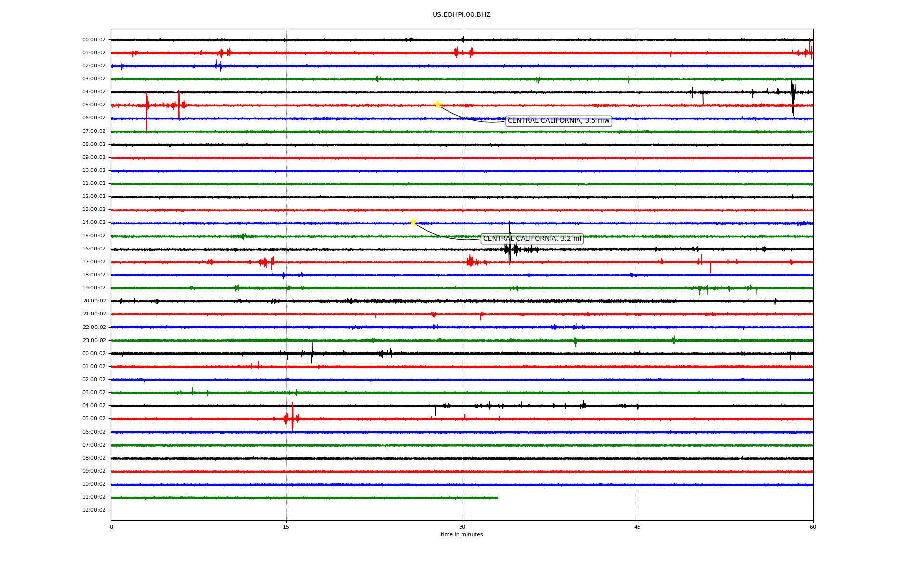This screenshot has height=578, width=924.
Task: Click the 23:00:02 row label
Action: point(94,341)
